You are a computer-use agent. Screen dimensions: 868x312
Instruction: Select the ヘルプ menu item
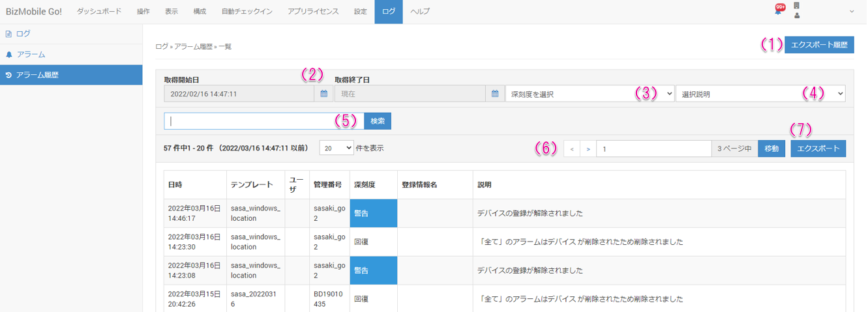420,12
